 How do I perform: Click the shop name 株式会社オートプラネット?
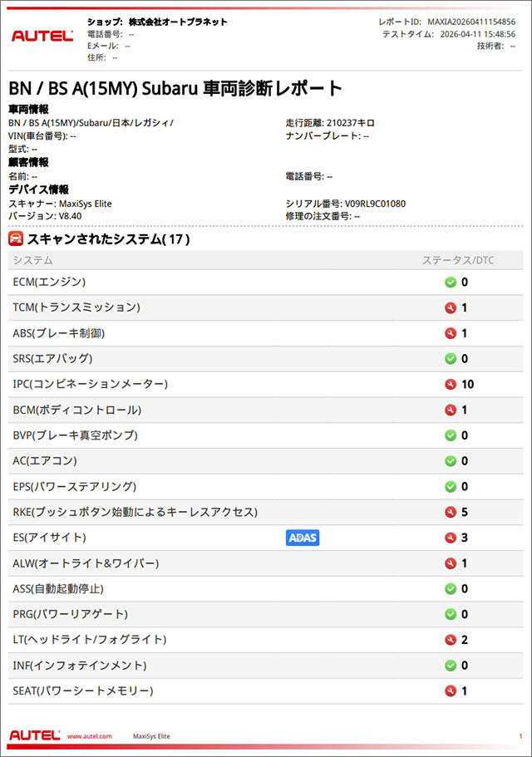(178, 22)
